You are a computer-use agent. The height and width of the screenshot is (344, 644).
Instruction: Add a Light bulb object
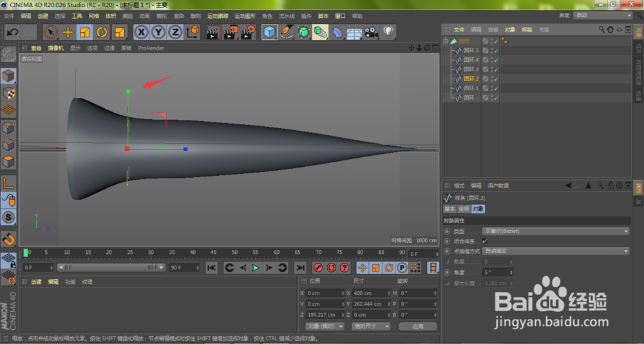tap(388, 32)
